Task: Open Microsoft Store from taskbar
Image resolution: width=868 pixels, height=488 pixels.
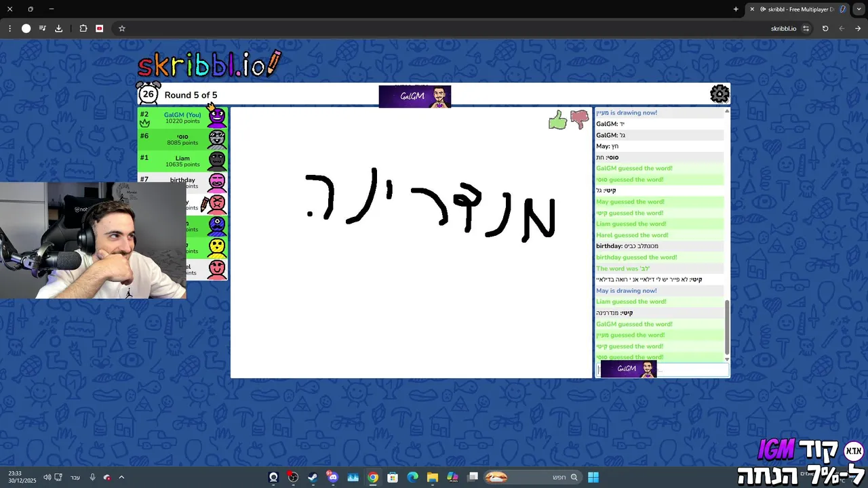Action: tap(393, 477)
